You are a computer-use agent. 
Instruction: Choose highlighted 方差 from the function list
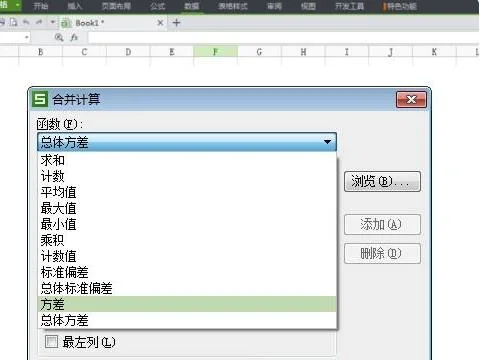point(187,304)
